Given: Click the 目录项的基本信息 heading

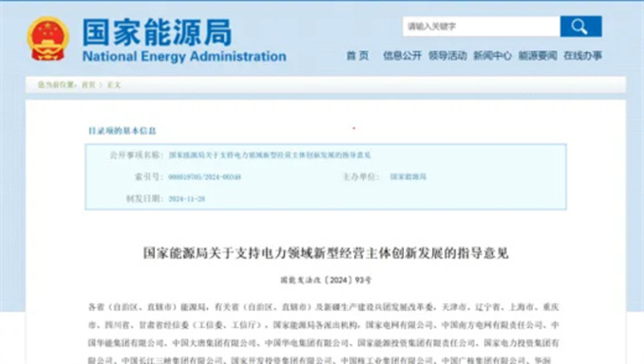Looking at the screenshot, I should (x=122, y=131).
